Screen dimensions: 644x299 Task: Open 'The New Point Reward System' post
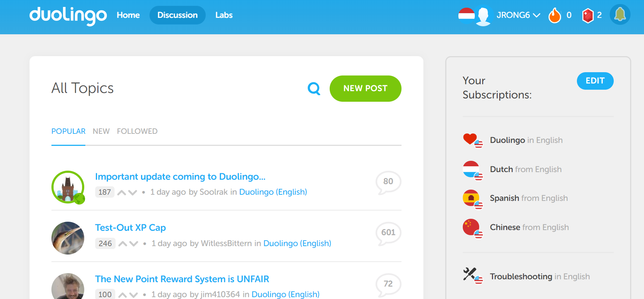(182, 279)
